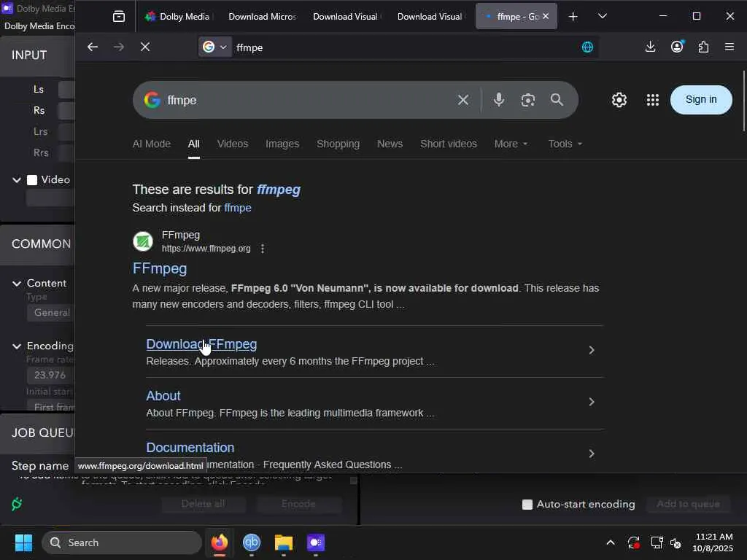Switch to the Download Micros tab
The width and height of the screenshot is (747, 560).
(263, 17)
